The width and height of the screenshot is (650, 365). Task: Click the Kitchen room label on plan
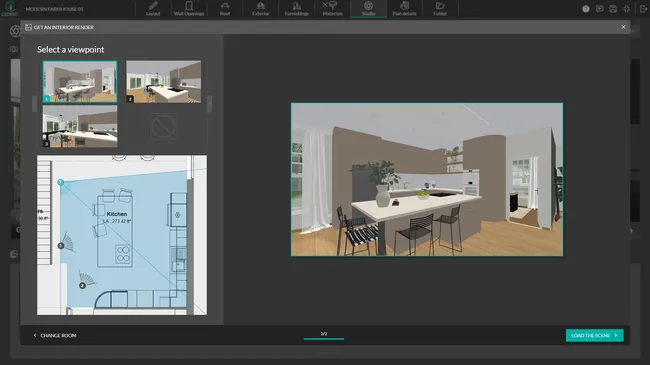point(117,214)
